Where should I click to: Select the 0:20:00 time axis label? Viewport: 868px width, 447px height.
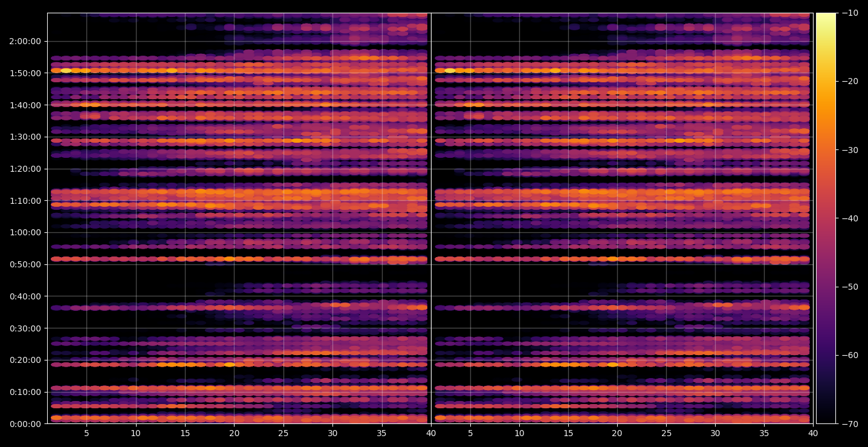point(25,360)
